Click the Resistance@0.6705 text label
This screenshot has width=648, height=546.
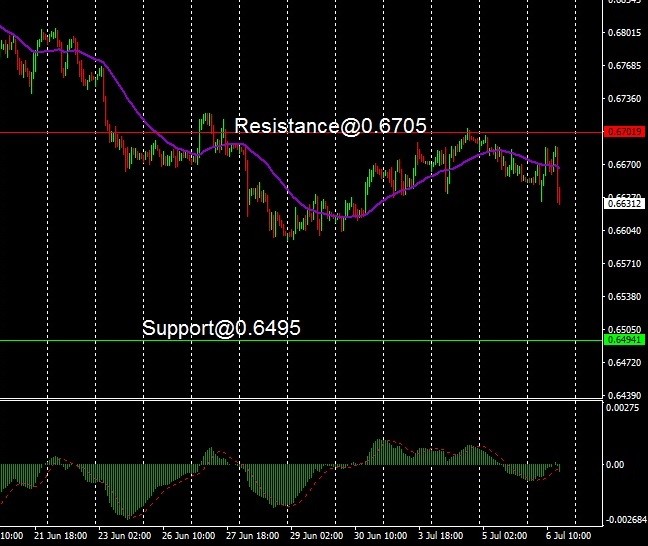click(330, 126)
